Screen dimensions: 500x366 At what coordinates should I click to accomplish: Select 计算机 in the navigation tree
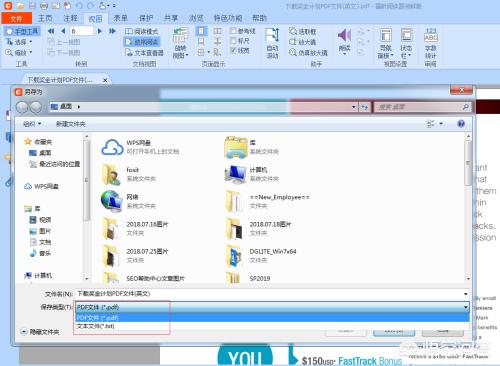(38, 276)
